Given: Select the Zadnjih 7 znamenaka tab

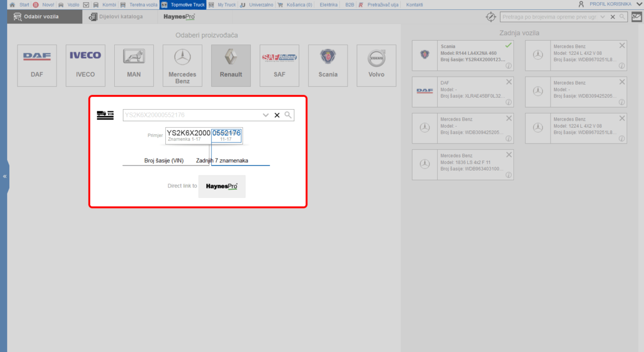Looking at the screenshot, I should click(222, 160).
